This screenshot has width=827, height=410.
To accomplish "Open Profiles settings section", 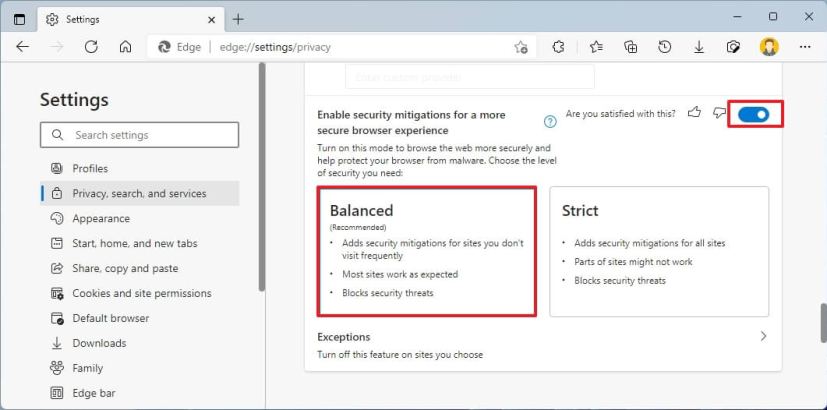I will 139,168.
